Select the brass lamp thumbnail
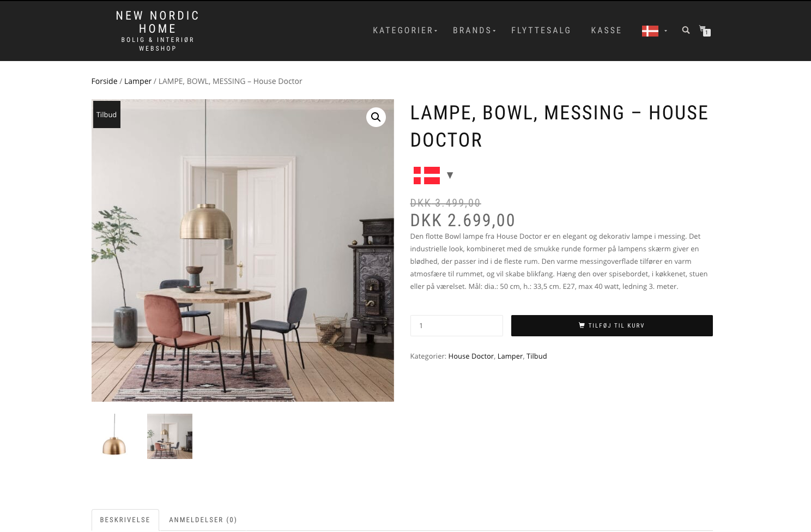The width and height of the screenshot is (811, 532). 114,436
